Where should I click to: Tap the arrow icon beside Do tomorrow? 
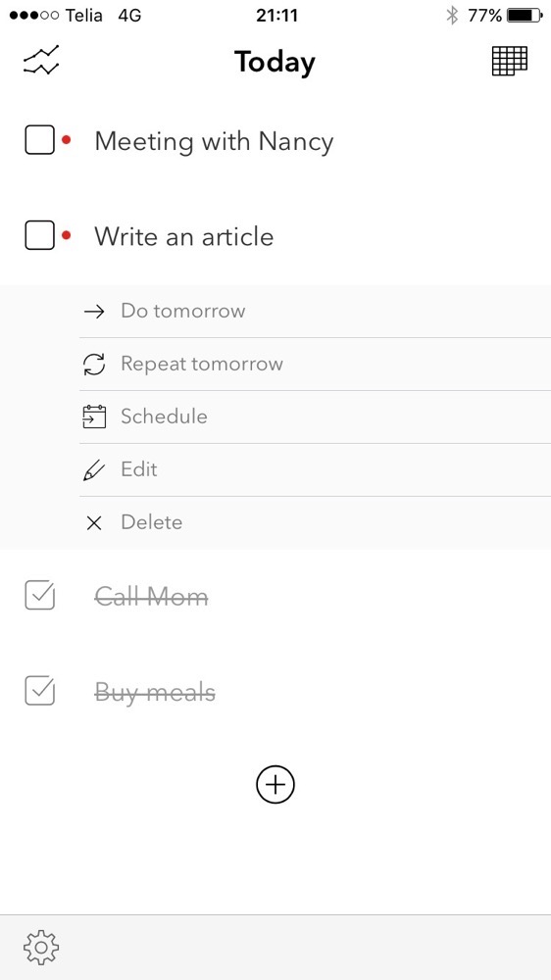pyautogui.click(x=94, y=312)
